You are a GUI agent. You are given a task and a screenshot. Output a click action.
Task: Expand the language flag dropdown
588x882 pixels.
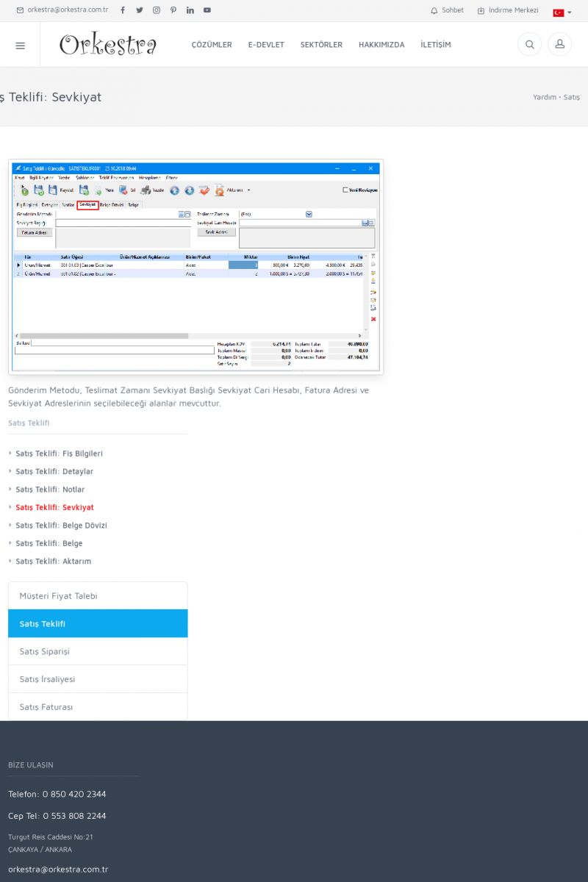coord(562,12)
